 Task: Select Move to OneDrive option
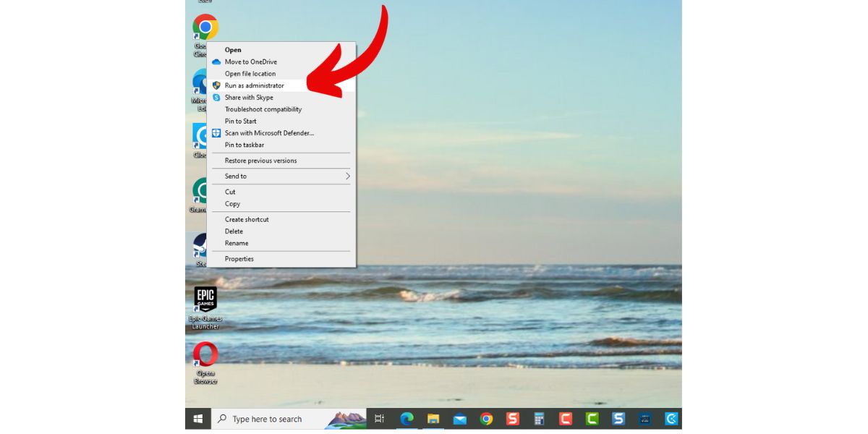[250, 62]
